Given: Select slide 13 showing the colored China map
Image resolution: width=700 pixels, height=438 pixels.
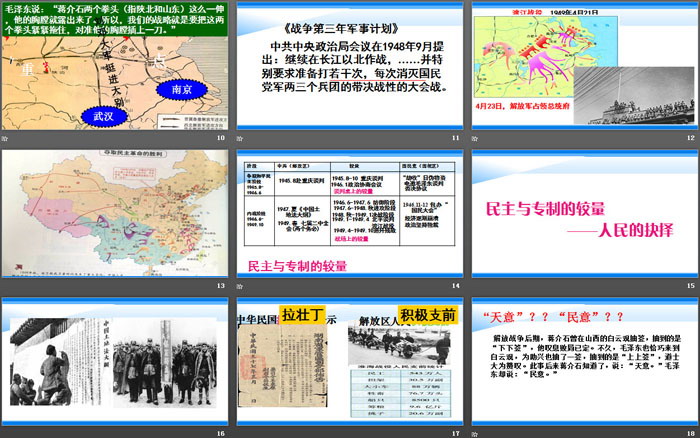Looking at the screenshot, I should pyautogui.click(x=115, y=213).
